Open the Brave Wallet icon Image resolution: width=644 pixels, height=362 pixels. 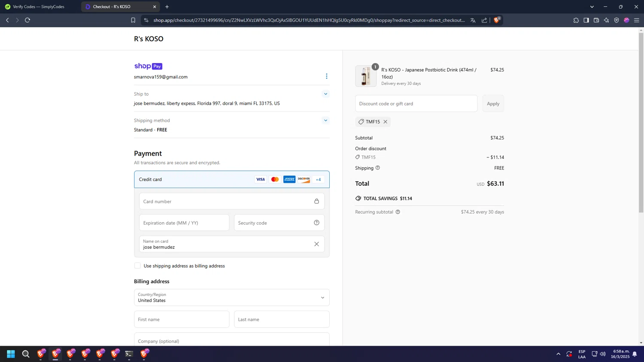(x=596, y=20)
